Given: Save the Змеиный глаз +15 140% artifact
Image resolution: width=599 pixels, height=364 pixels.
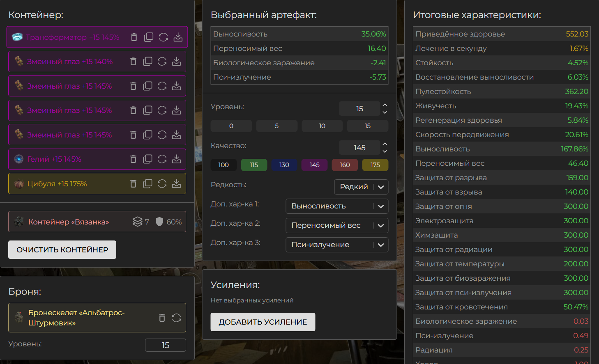Looking at the screenshot, I should (176, 62).
